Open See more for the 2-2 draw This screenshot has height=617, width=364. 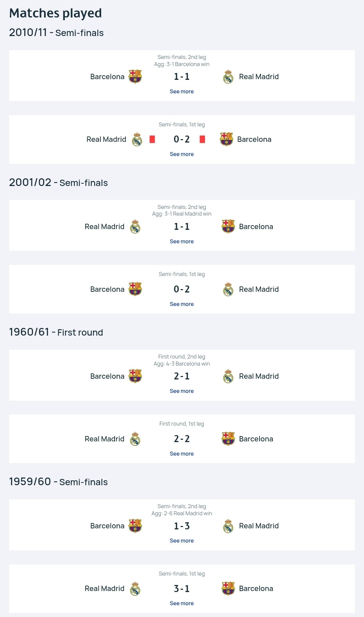tap(182, 454)
